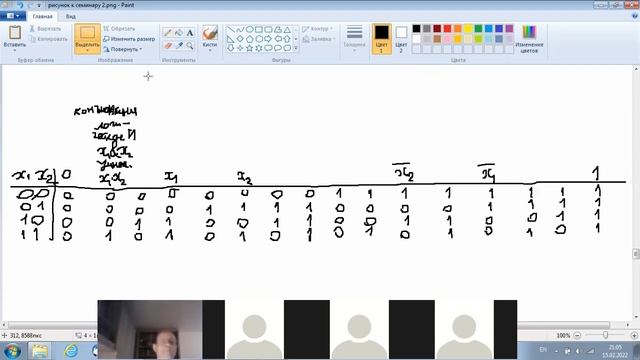The image size is (640, 360).
Task: Click the zoom slider handle
Action: pyautogui.click(x=605, y=335)
